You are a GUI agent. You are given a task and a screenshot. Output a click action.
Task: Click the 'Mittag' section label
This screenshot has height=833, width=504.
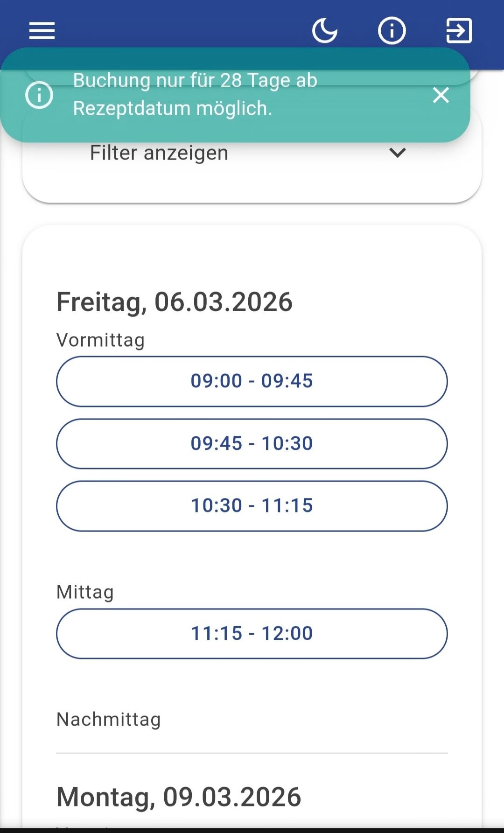click(85, 592)
